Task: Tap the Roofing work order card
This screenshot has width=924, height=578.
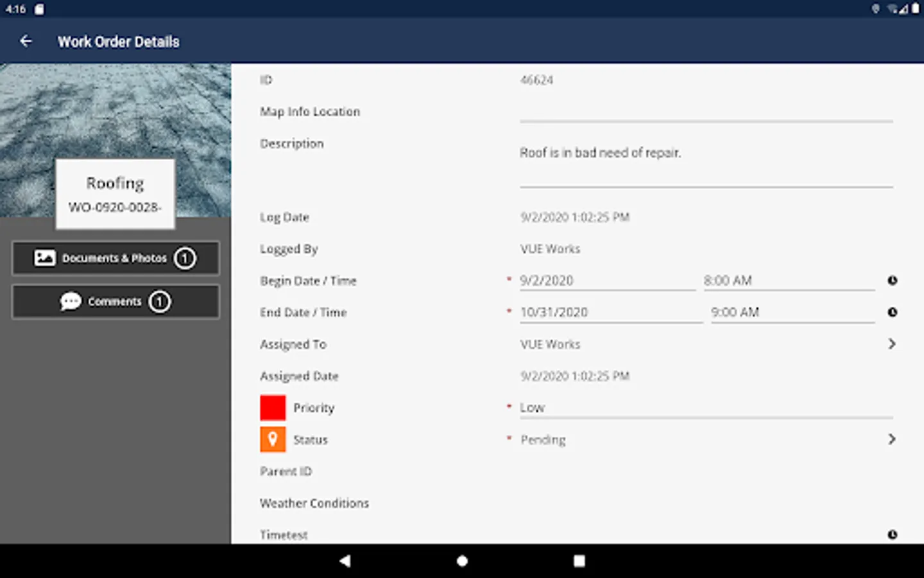Action: [x=116, y=194]
